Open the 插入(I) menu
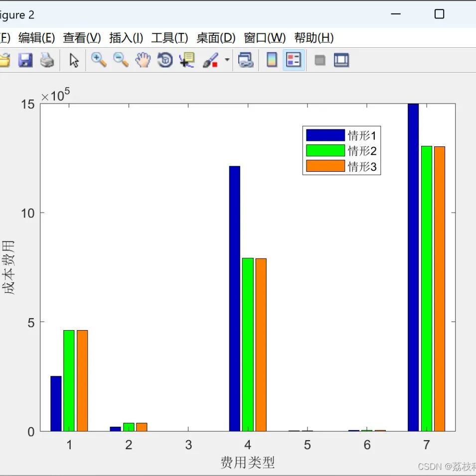The image size is (476, 476). (x=126, y=38)
